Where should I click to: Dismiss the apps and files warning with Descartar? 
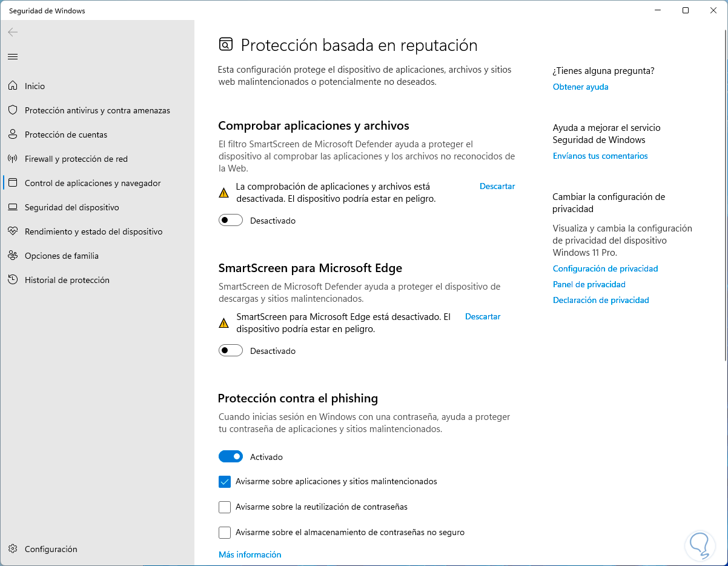[497, 187]
